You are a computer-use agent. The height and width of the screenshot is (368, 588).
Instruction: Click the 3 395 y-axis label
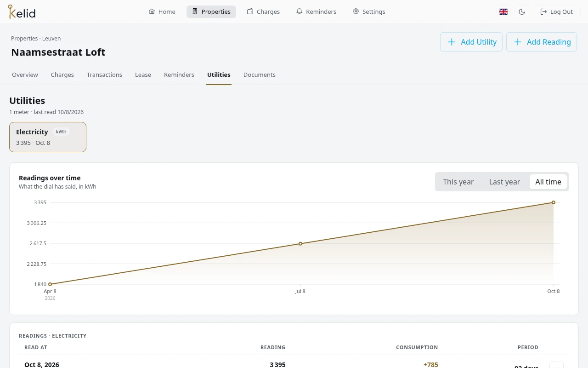click(x=40, y=202)
